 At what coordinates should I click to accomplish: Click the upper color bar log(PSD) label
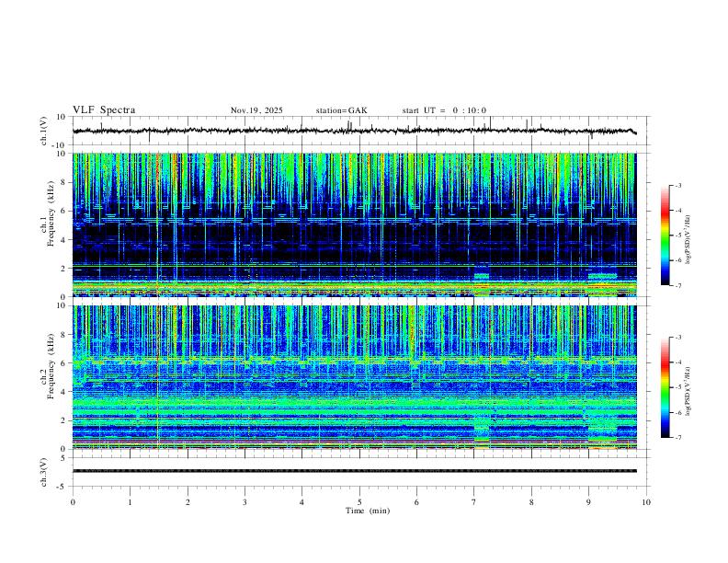tap(688, 240)
